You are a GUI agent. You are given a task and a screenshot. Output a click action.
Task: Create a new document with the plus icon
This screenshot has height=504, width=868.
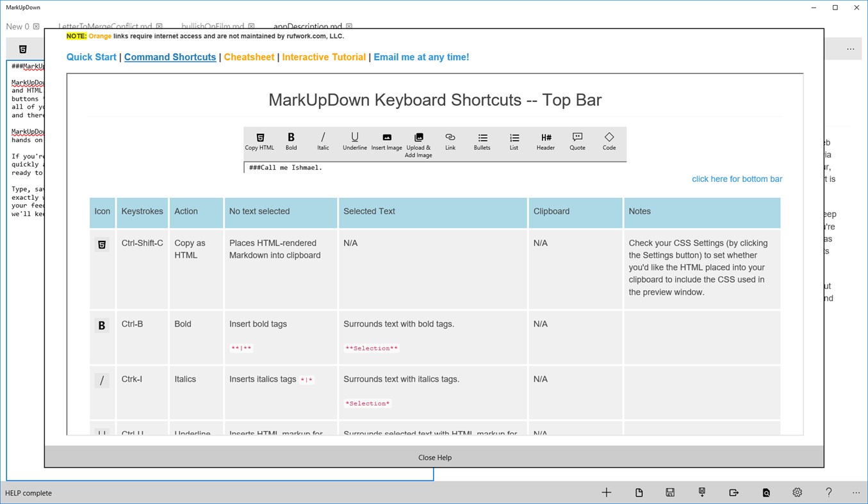coord(606,492)
